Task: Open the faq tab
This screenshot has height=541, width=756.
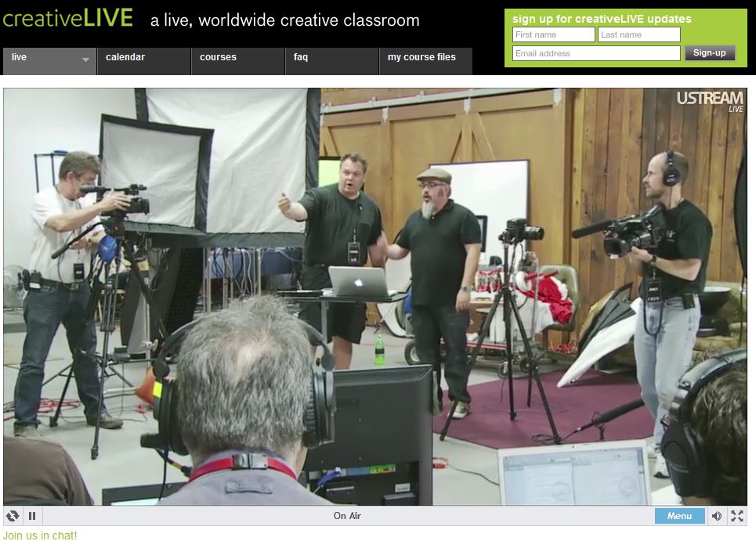Action: (x=331, y=61)
